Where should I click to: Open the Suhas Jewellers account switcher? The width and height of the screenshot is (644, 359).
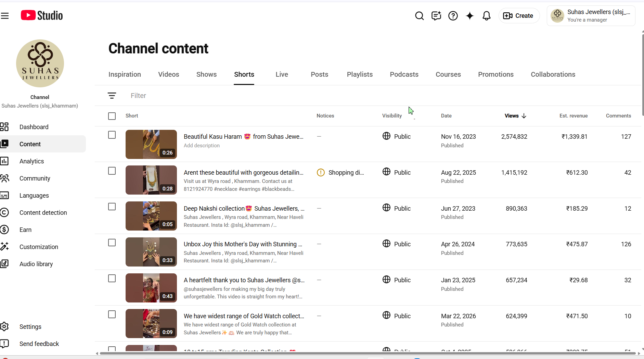591,16
